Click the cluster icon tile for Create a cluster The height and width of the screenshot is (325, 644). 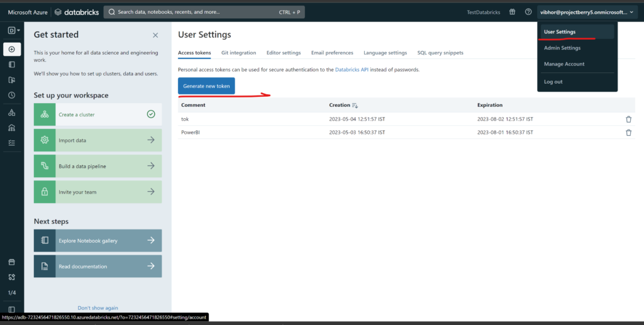pyautogui.click(x=45, y=114)
